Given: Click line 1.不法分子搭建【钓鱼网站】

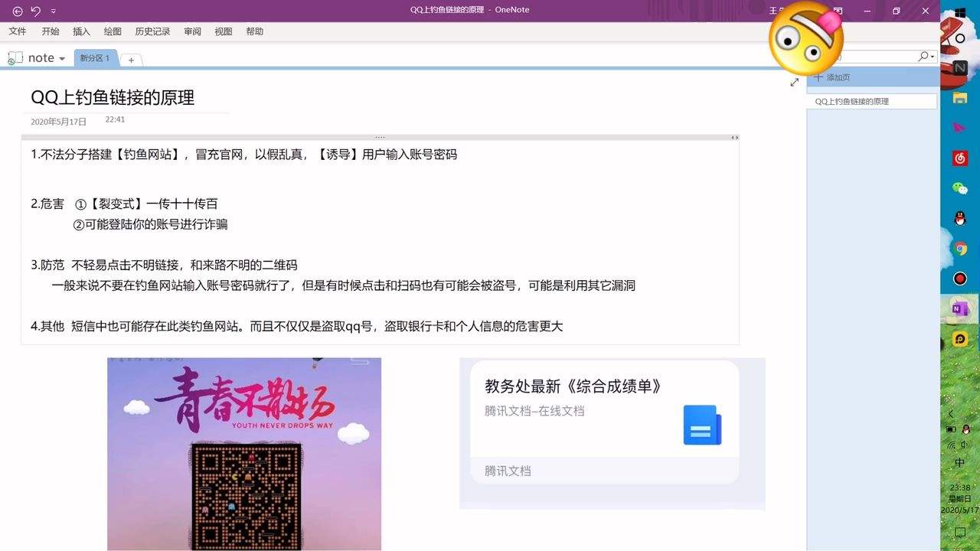Looking at the screenshot, I should pos(243,154).
